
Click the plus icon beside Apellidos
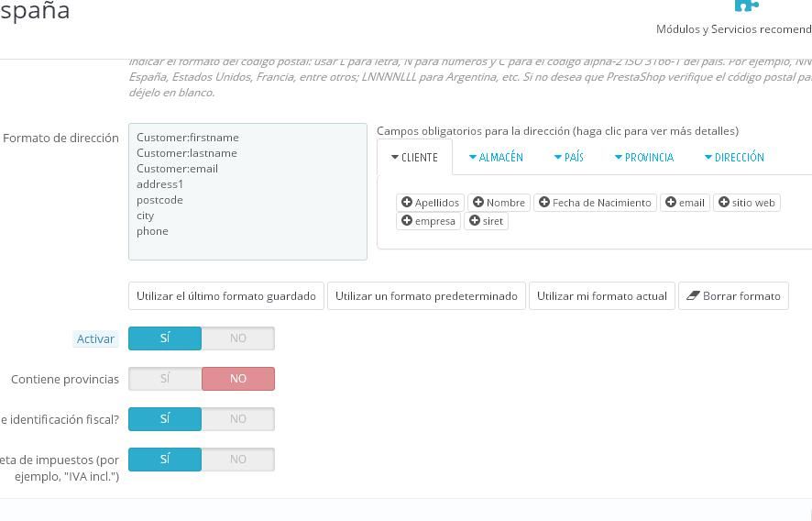(407, 202)
